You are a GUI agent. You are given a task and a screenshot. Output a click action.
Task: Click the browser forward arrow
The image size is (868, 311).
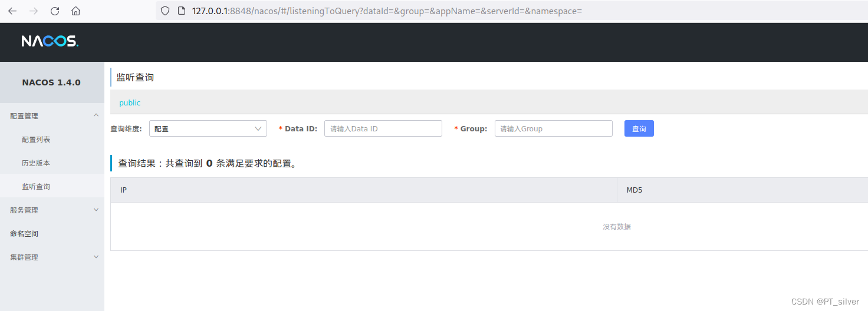[x=34, y=11]
